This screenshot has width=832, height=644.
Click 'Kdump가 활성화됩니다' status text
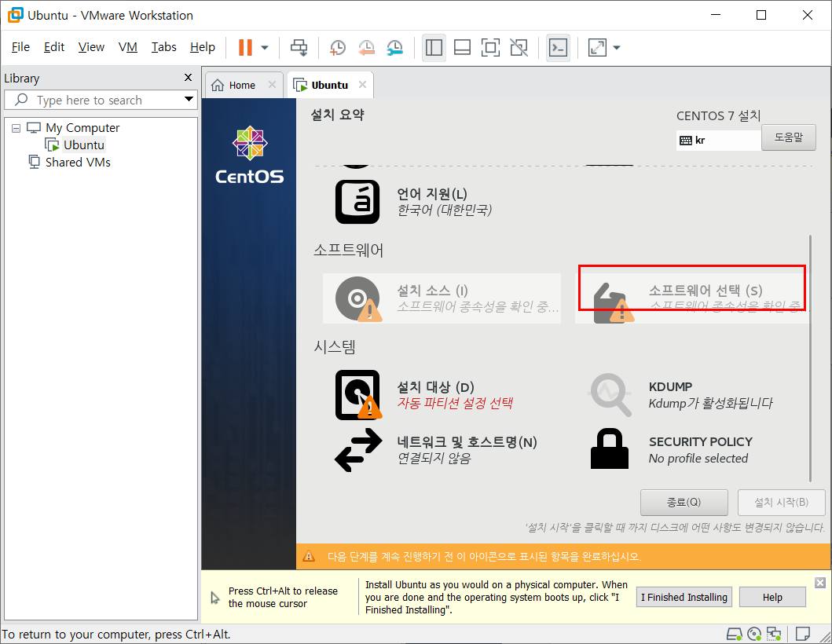click(x=710, y=403)
